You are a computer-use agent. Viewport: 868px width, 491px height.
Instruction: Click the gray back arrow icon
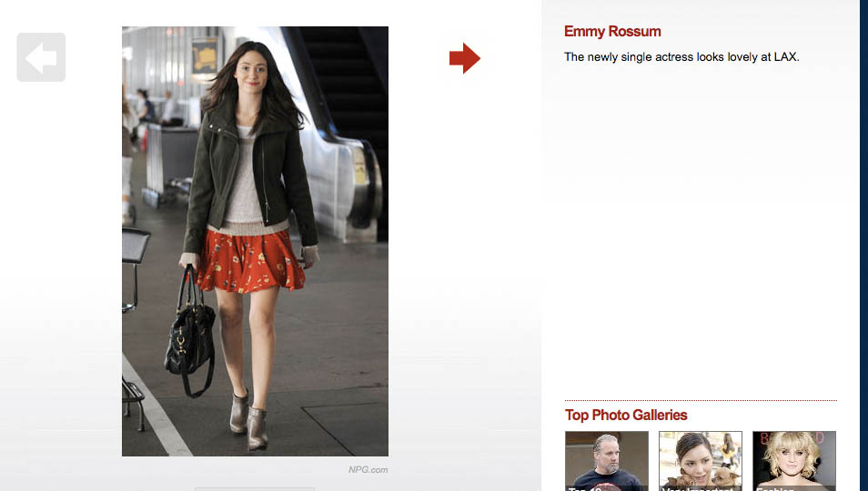click(x=41, y=57)
